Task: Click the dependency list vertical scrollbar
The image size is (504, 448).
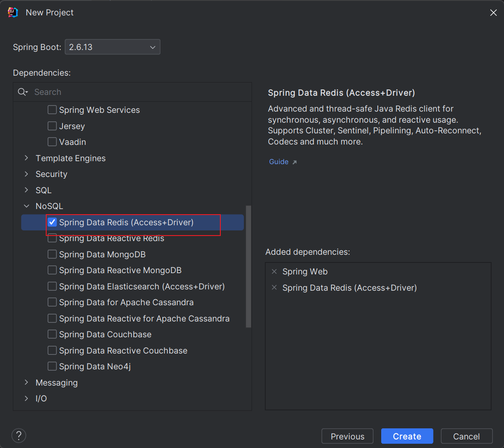Action: pyautogui.click(x=248, y=267)
